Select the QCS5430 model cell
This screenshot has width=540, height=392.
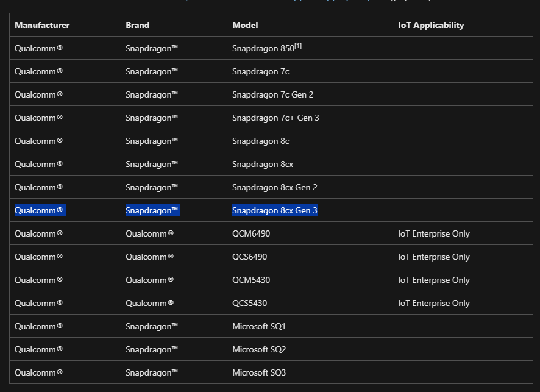[250, 303]
